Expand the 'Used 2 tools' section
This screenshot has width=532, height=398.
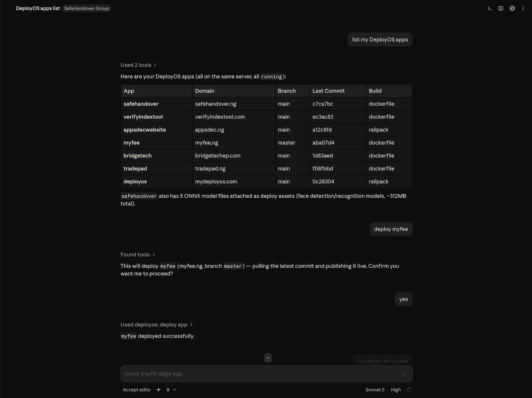pos(138,65)
